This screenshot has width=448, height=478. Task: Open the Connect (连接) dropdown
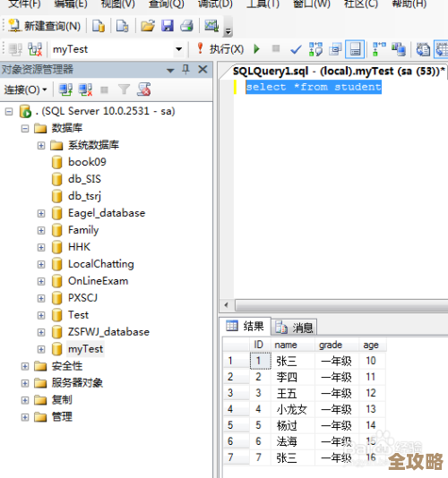[26, 90]
